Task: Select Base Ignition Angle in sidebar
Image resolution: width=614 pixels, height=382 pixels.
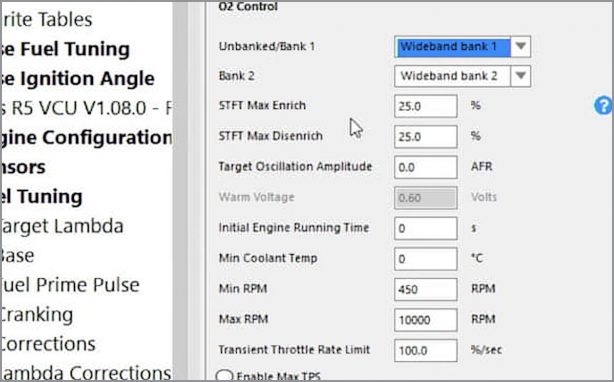Action: 78,79
